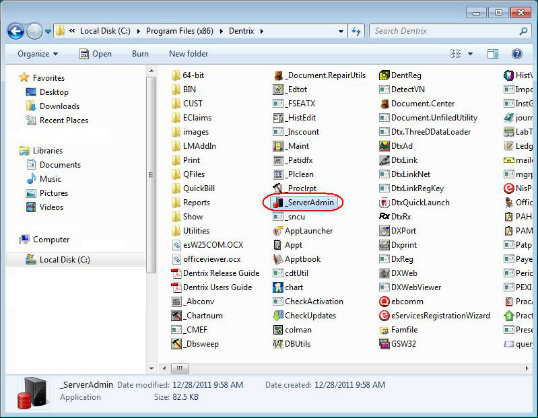Select the _Maint application icon
538x418 pixels.
(278, 146)
